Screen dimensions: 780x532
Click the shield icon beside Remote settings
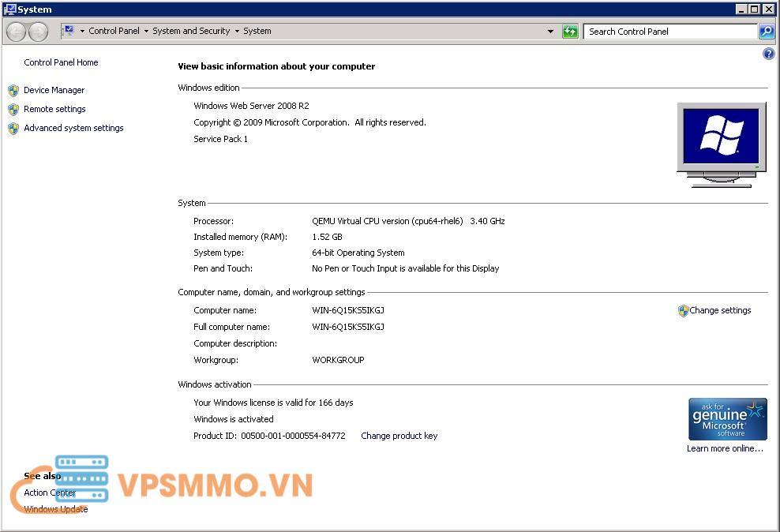coord(13,110)
